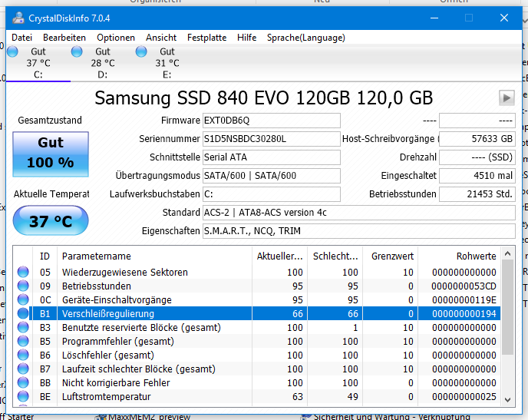Screen dimensions: 528x420
Task: Click status orb of attribute B5
Action: tap(23, 341)
